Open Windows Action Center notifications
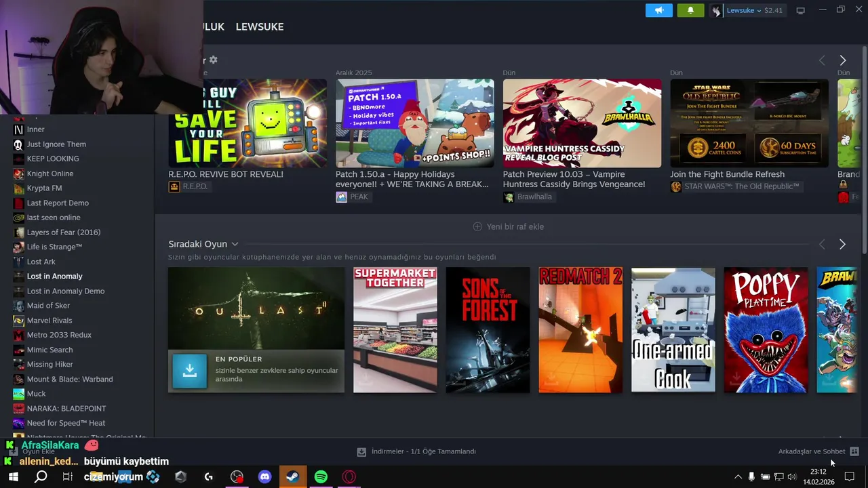Viewport: 868px width, 488px height. (849, 477)
